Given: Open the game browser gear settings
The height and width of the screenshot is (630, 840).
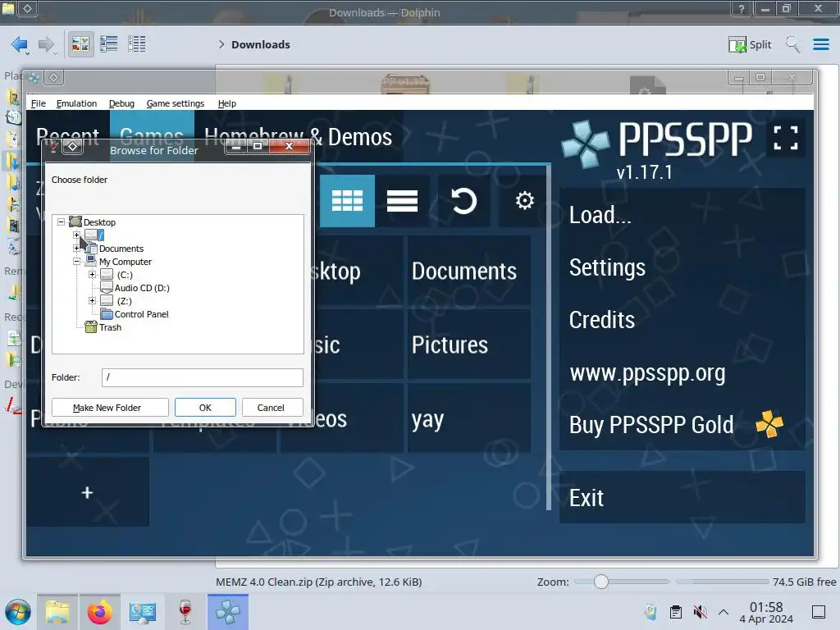Looking at the screenshot, I should [524, 201].
